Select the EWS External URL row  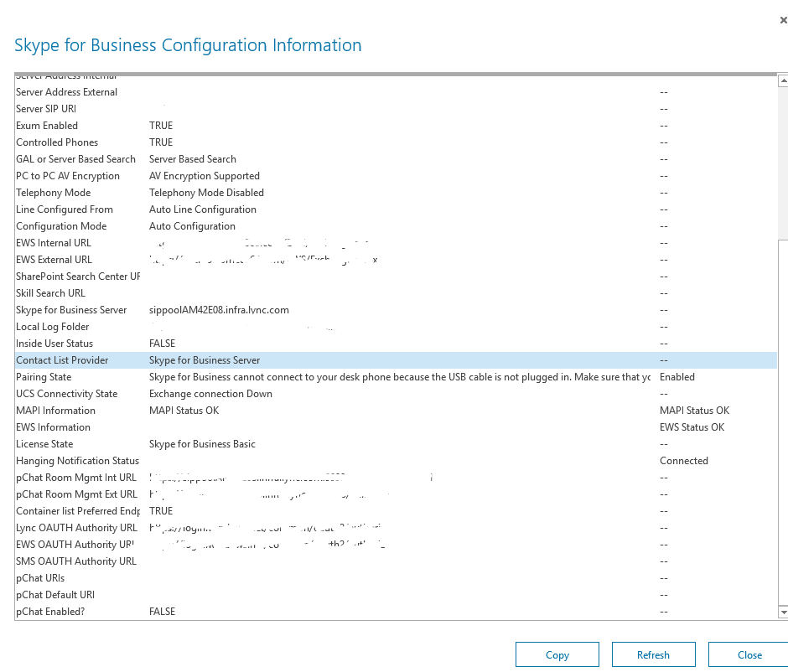pyautogui.click(x=396, y=260)
